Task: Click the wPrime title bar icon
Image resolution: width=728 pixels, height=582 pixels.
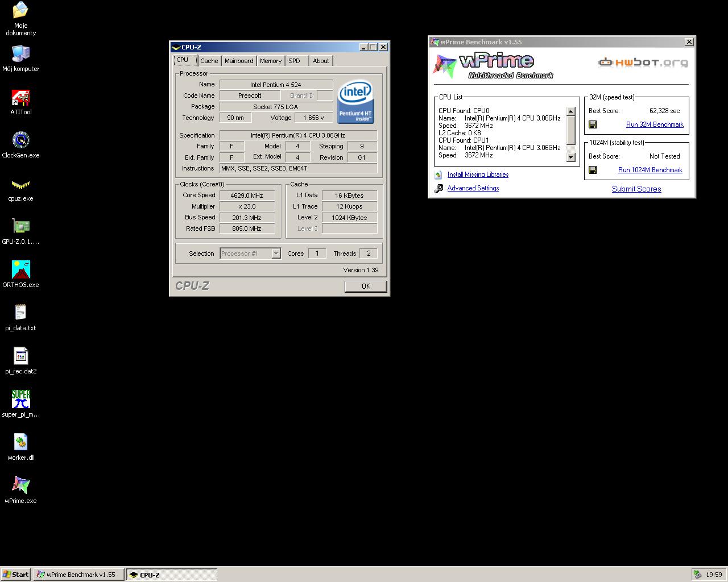Action: tap(435, 42)
